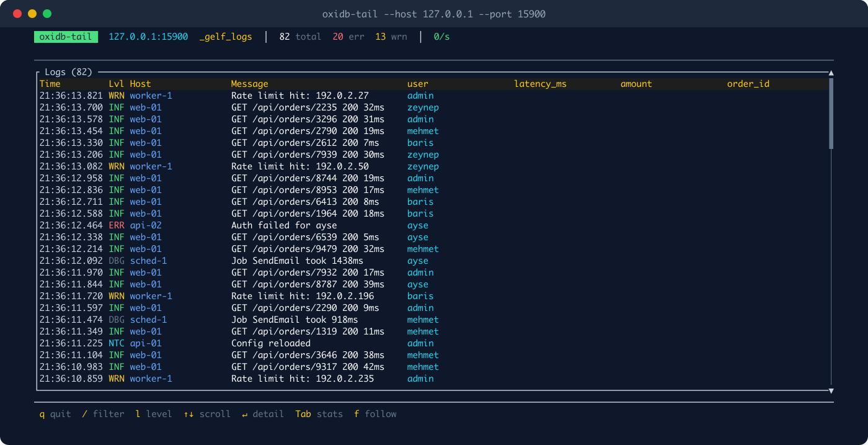
Task: Click scrollbar down arrow in Logs panel
Action: point(831,390)
